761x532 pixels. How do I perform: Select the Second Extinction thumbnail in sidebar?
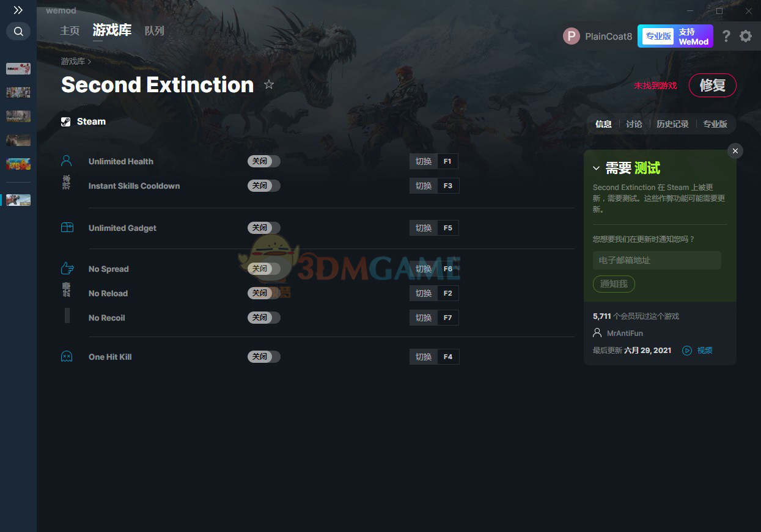18,200
